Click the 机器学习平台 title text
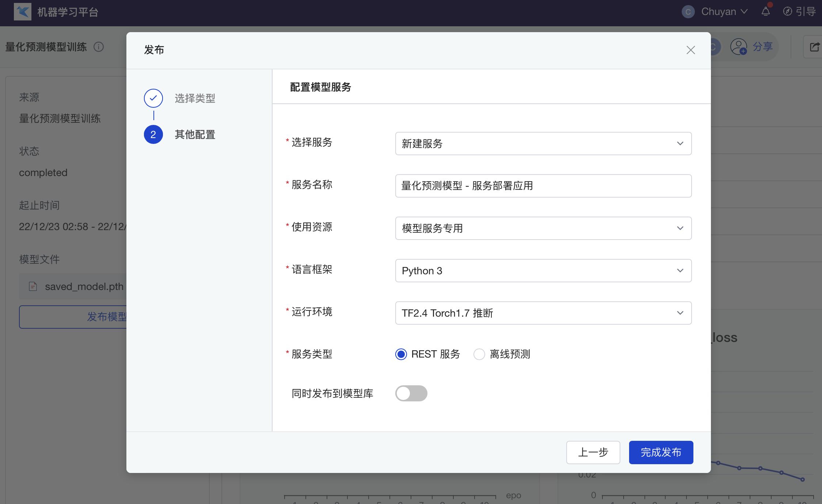Screen dimensions: 822x504 point(68,12)
